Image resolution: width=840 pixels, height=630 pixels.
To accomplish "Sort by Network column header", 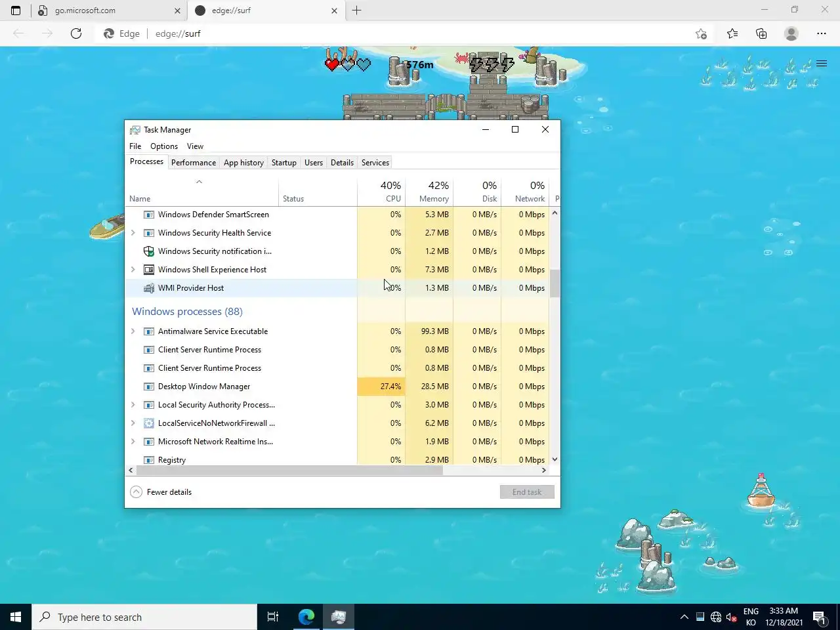I will pyautogui.click(x=525, y=191).
